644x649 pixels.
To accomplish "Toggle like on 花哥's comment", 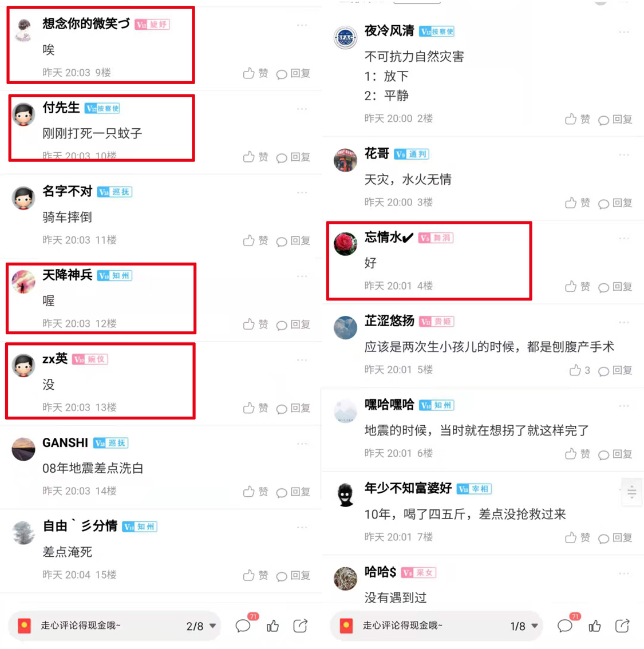I will [x=577, y=203].
